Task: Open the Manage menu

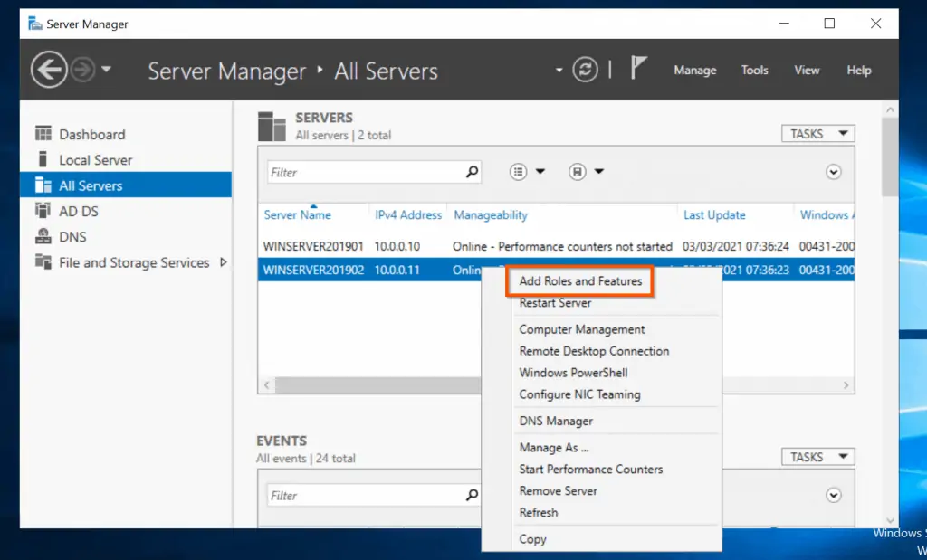Action: [x=694, y=71]
